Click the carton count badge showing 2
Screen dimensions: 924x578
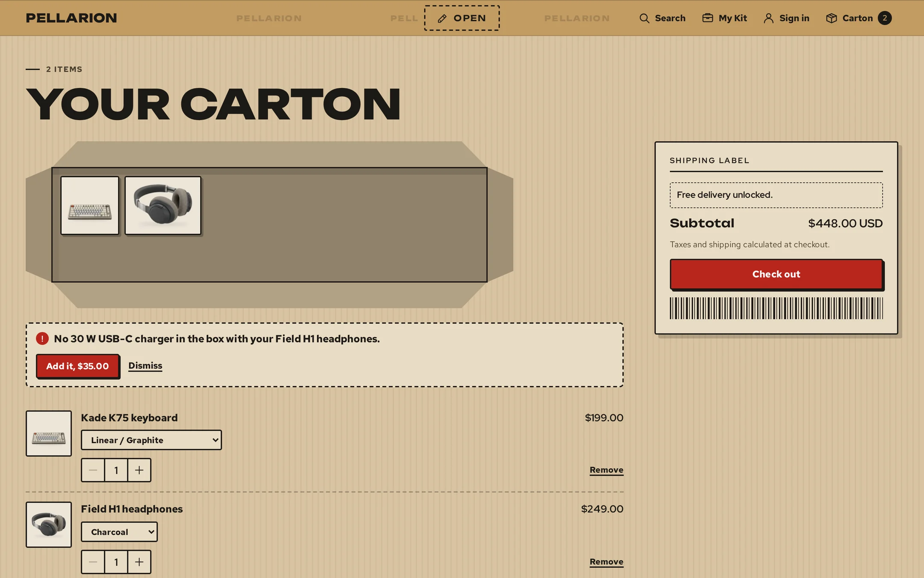coord(885,18)
